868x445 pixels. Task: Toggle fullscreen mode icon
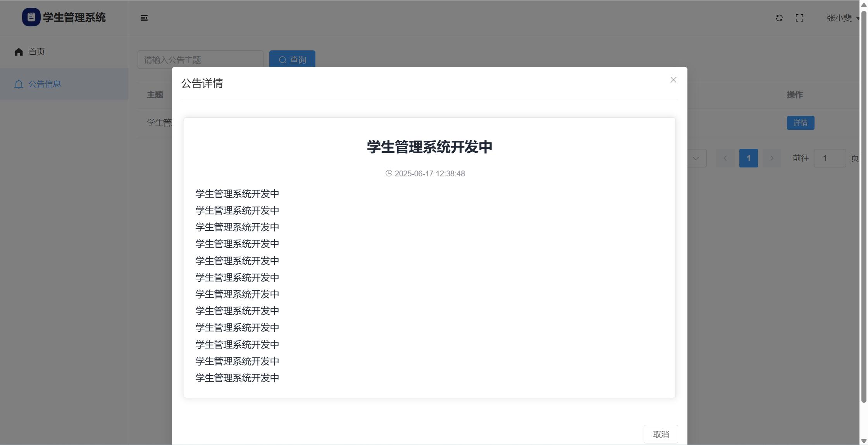tap(799, 18)
